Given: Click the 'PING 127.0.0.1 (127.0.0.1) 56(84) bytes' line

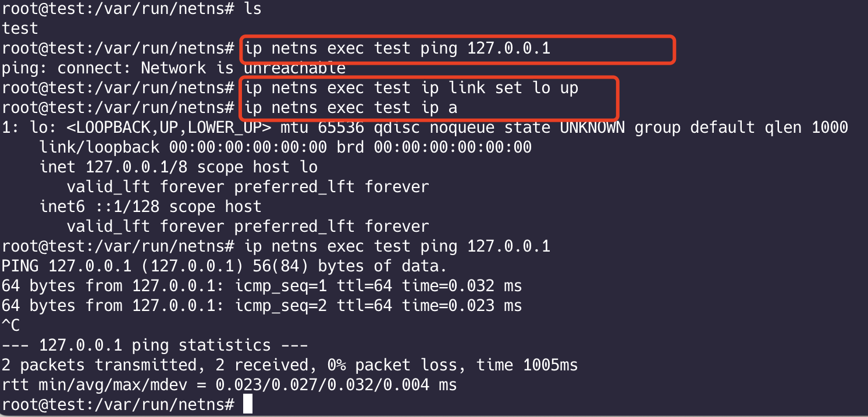Looking at the screenshot, I should click(x=224, y=266).
